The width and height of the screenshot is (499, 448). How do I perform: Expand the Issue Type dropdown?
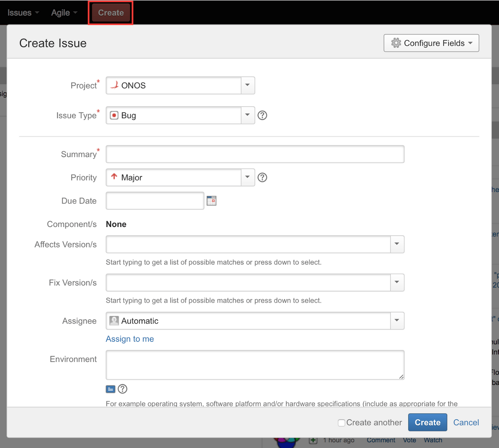pyautogui.click(x=247, y=115)
